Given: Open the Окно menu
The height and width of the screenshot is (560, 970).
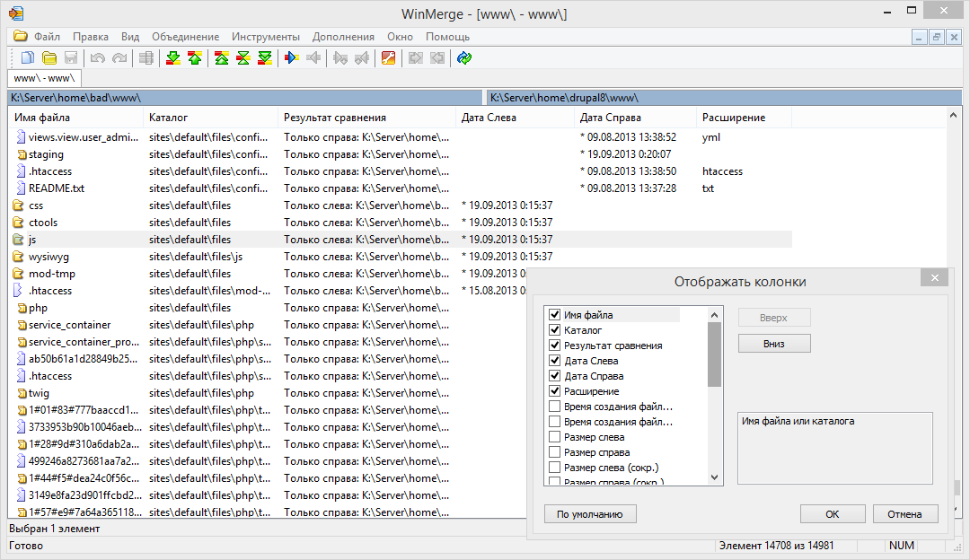Looking at the screenshot, I should [x=400, y=37].
